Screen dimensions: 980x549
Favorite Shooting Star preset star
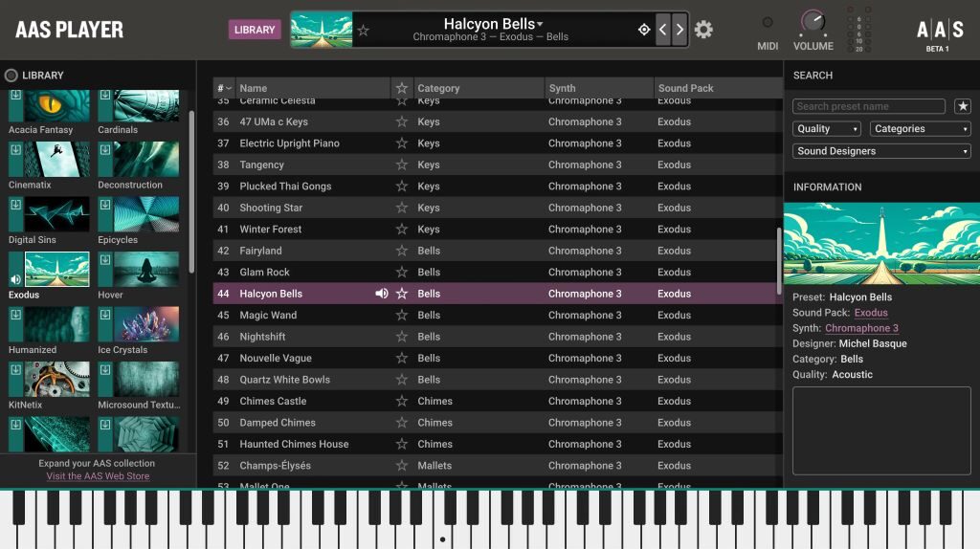click(402, 208)
